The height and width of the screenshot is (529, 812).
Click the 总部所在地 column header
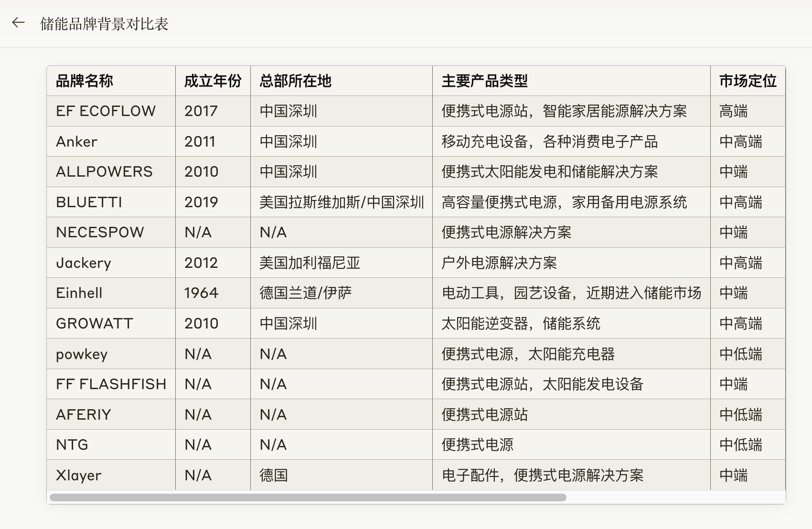point(342,81)
